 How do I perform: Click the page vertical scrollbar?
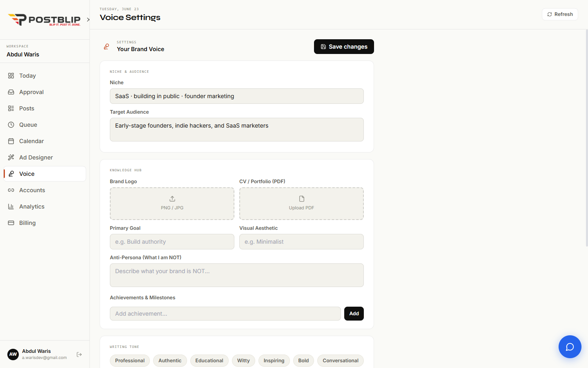coord(587,138)
